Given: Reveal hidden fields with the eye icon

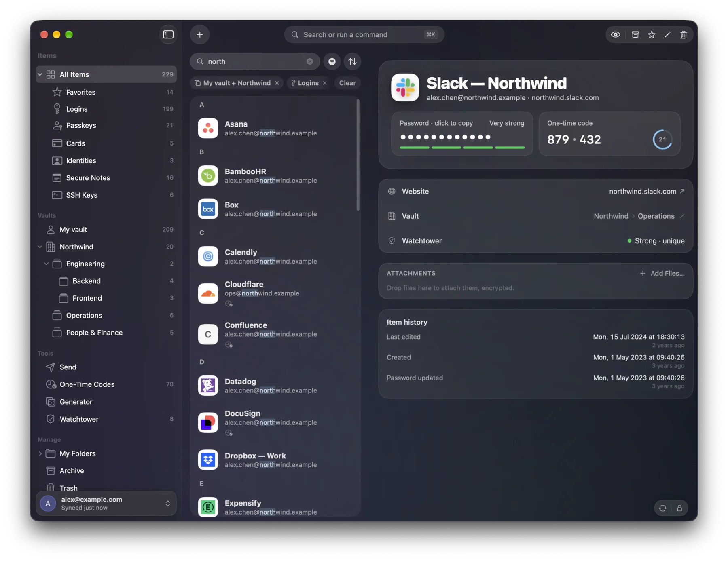Looking at the screenshot, I should click(x=616, y=35).
